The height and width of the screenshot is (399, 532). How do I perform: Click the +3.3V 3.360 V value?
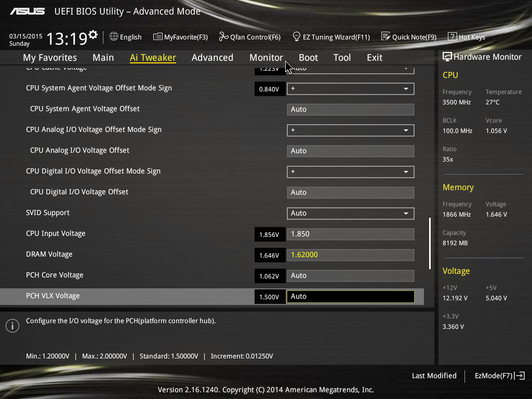click(453, 326)
